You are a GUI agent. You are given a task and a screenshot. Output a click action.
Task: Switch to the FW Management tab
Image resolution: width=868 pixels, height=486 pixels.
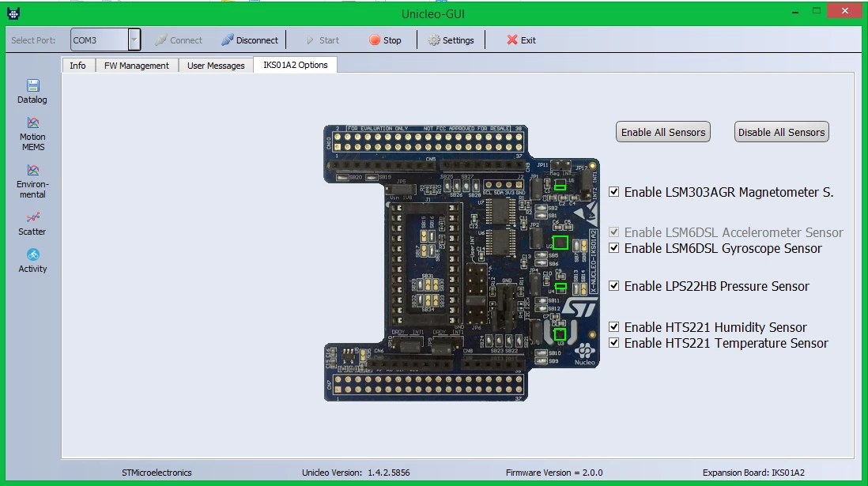(137, 66)
